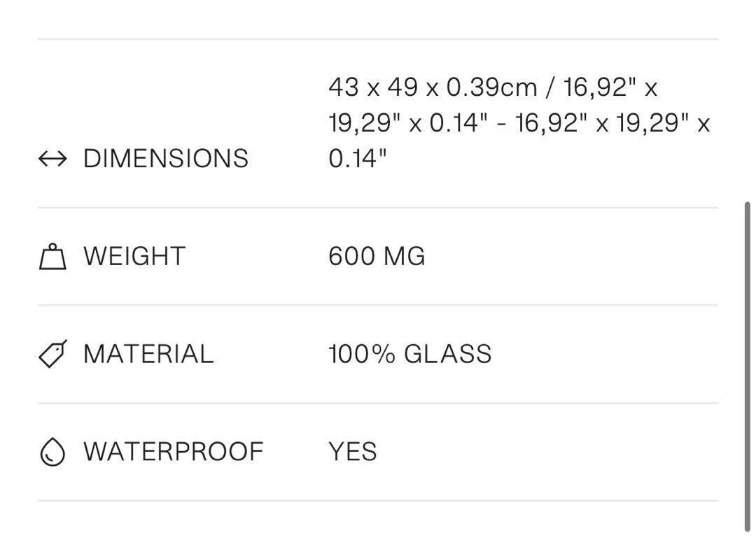Click the dimensions line starting with 19,29"
The width and height of the screenshot is (756, 547).
[519, 123]
